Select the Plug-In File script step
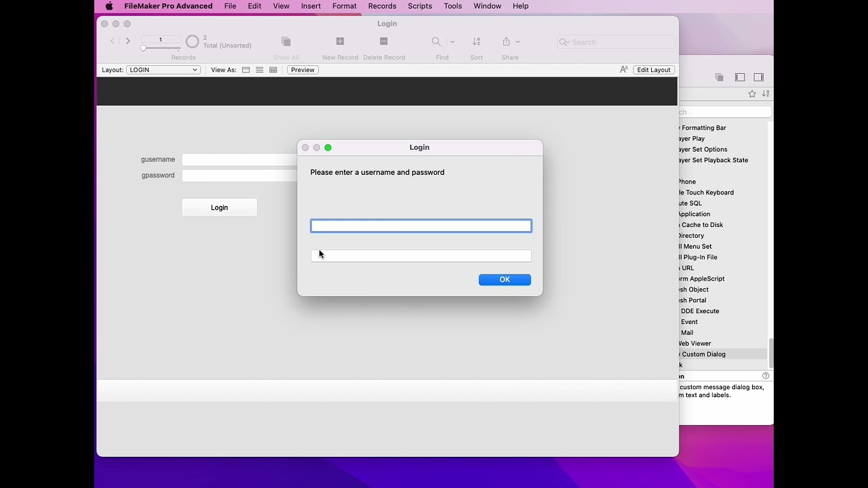 point(723,258)
